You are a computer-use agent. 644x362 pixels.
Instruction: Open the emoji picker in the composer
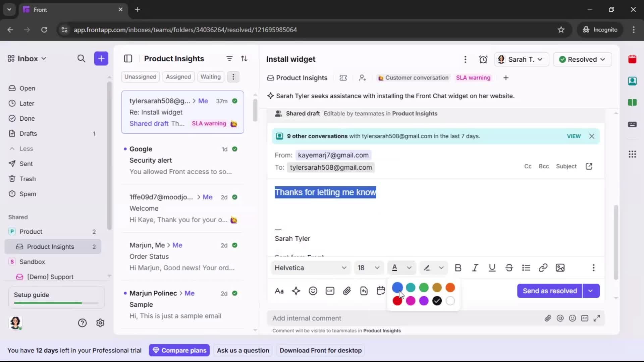(x=313, y=291)
